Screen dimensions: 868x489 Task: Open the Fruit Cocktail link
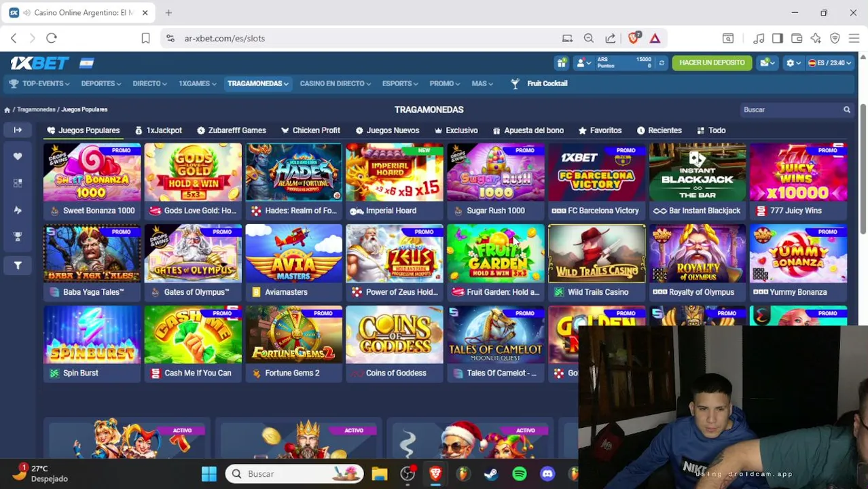coord(539,84)
